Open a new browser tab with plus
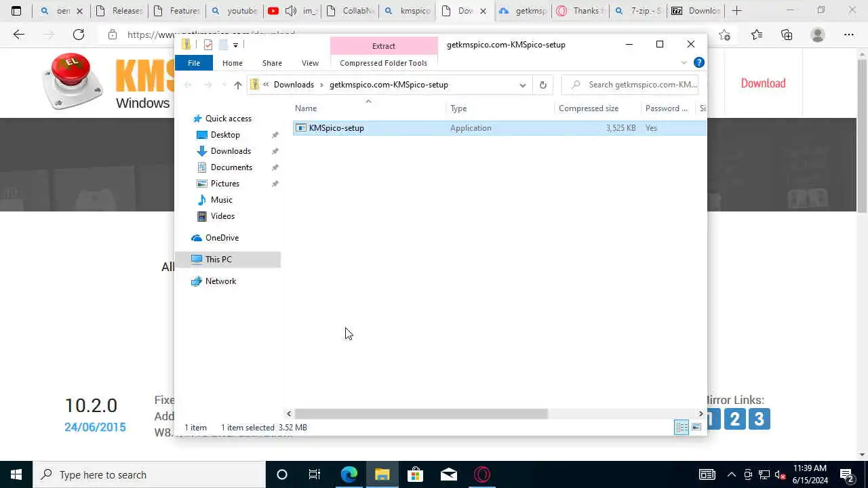 click(x=737, y=11)
